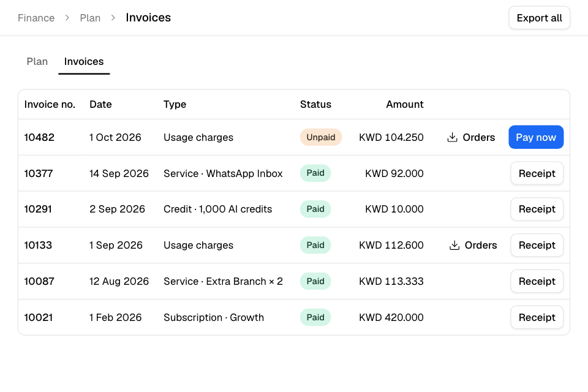Screen dimensions: 588x392
Task: Open Orders for invoice 10133
Action: [473, 246]
